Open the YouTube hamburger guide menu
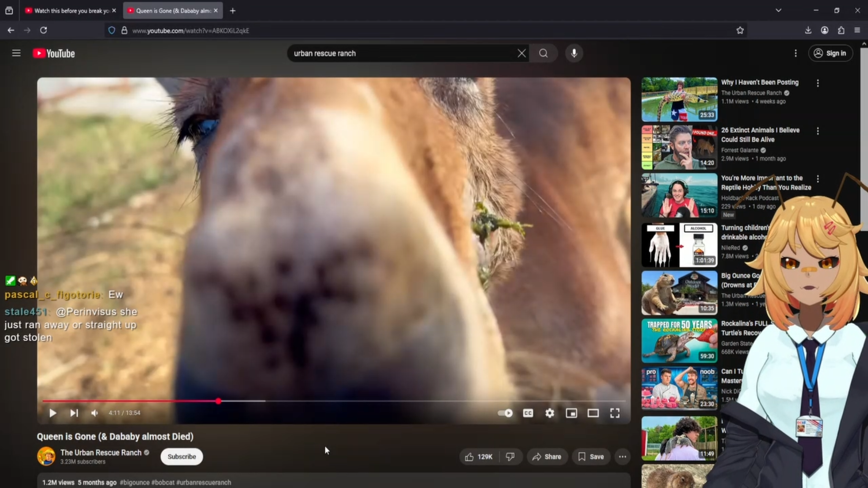868x488 pixels. (x=16, y=53)
